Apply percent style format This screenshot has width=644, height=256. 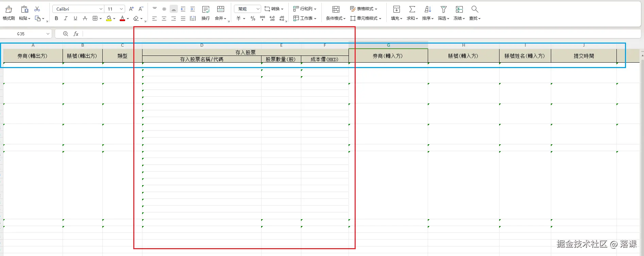coord(253,18)
